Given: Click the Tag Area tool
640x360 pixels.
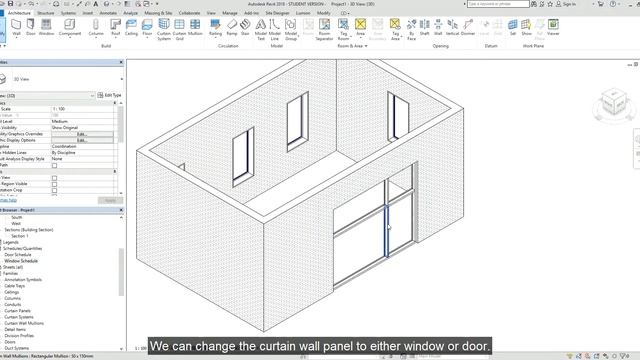Looking at the screenshot, I should [x=395, y=29].
